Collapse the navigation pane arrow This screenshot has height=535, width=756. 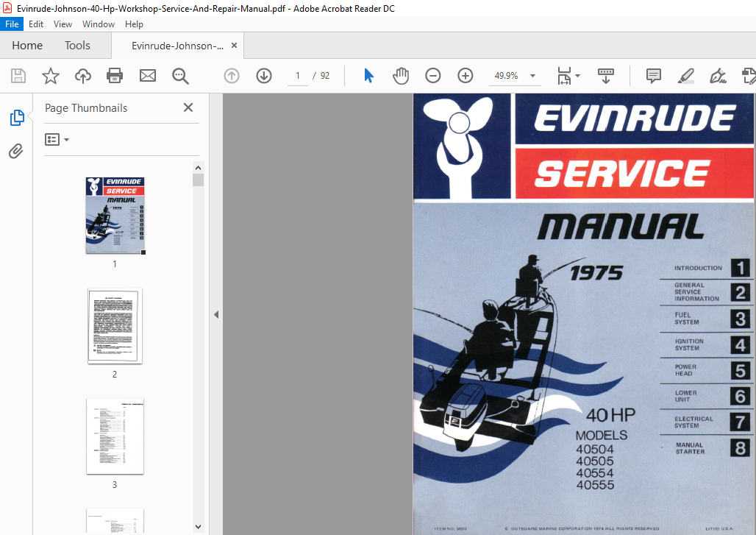[x=216, y=314]
